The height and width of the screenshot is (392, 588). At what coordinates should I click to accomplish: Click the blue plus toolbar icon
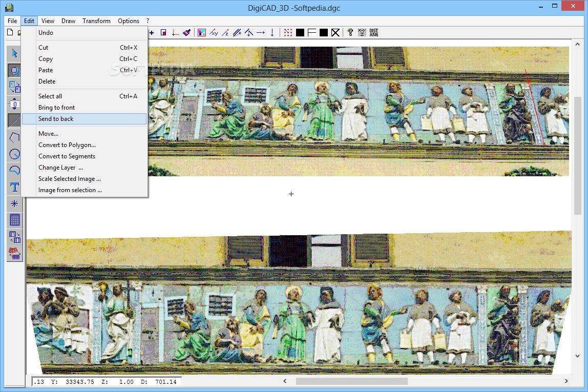152,33
